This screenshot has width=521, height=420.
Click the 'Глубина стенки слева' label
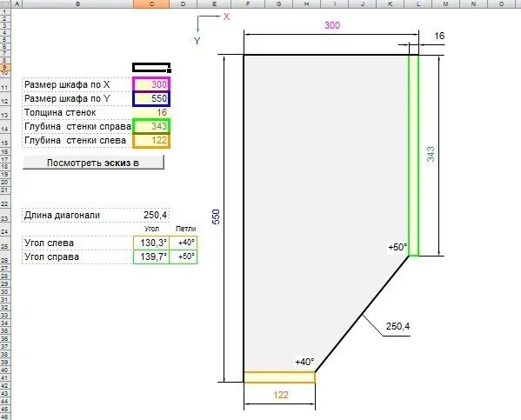coord(75,141)
